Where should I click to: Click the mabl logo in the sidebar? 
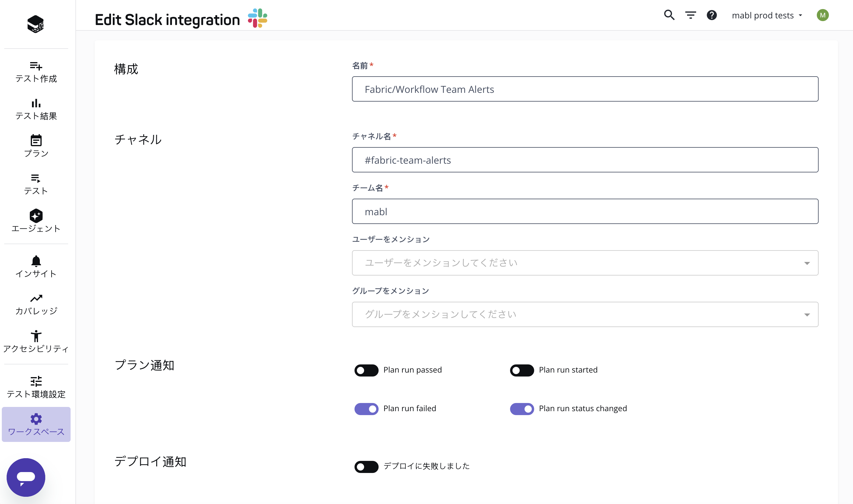pyautogui.click(x=36, y=24)
